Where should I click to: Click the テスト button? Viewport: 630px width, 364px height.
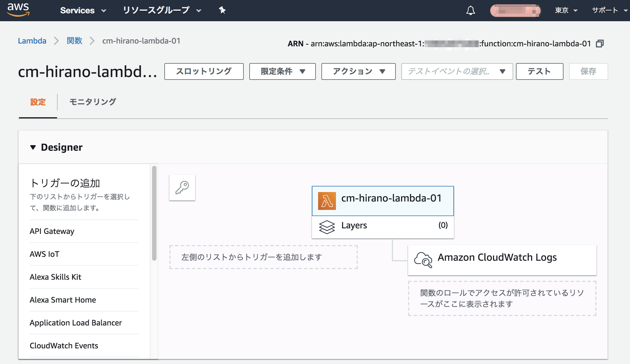[539, 71]
